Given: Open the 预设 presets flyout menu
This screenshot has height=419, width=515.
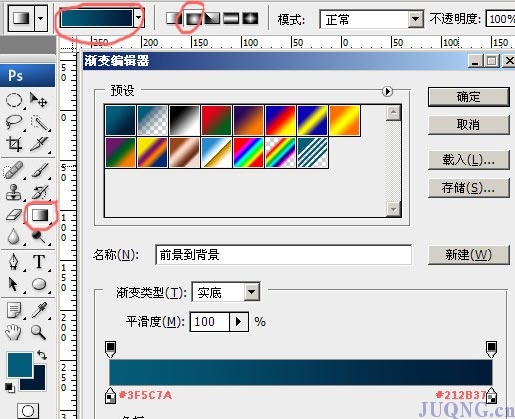Looking at the screenshot, I should pyautogui.click(x=387, y=91).
